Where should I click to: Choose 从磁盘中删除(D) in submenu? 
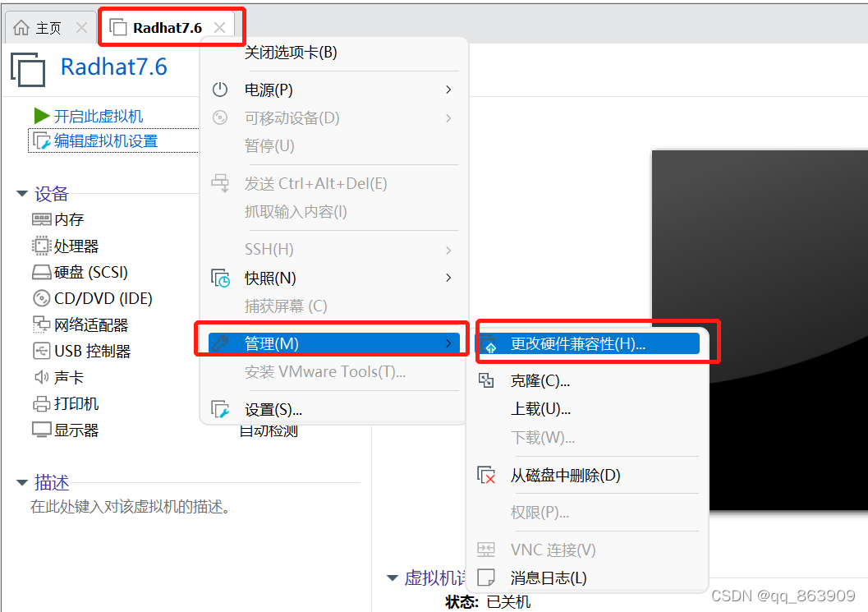click(589, 476)
